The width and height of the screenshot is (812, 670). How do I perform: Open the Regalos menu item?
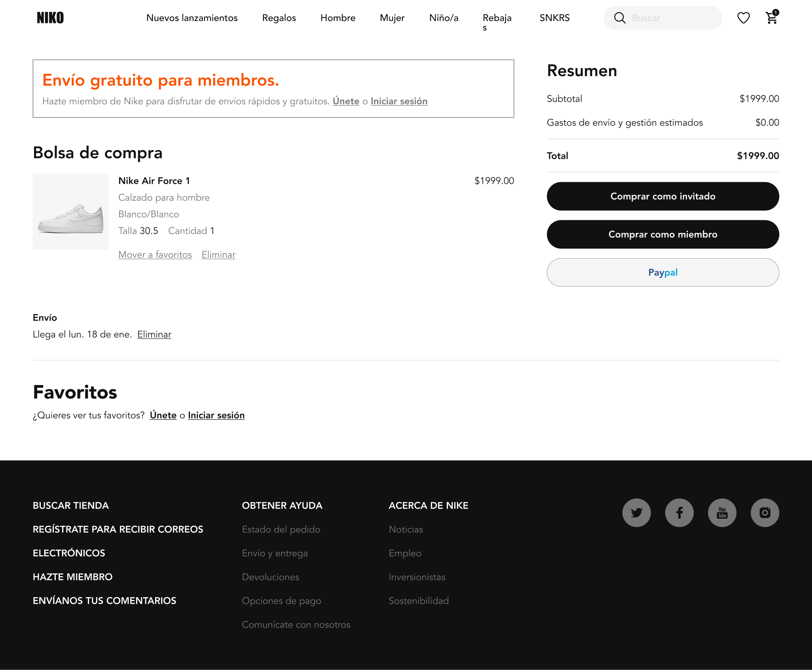pyautogui.click(x=279, y=18)
